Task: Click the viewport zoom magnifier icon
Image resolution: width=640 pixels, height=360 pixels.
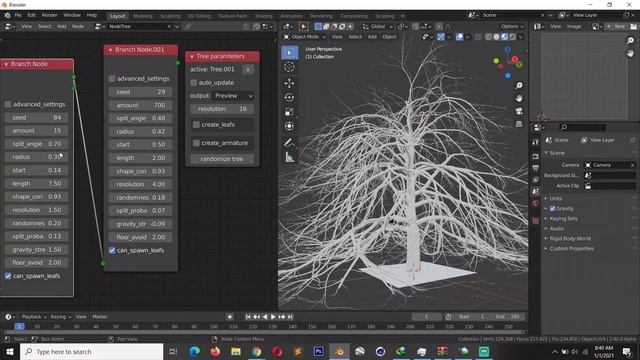Action: click(x=519, y=85)
